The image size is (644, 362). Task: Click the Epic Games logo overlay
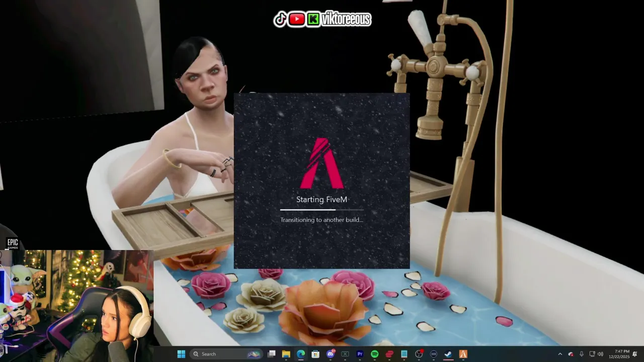[x=13, y=244]
